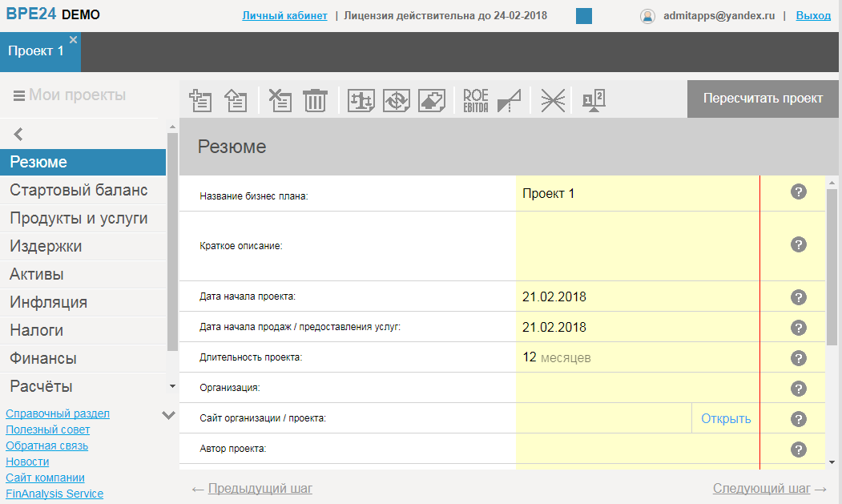Image resolution: width=842 pixels, height=504 pixels.
Task: Click sidebar scrollbar down arrow
Action: pos(172,386)
